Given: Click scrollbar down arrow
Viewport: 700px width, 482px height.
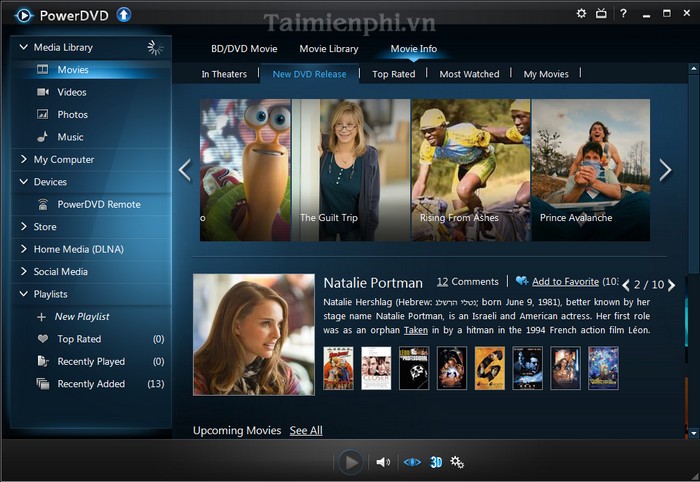Looking at the screenshot, I should coord(693,432).
